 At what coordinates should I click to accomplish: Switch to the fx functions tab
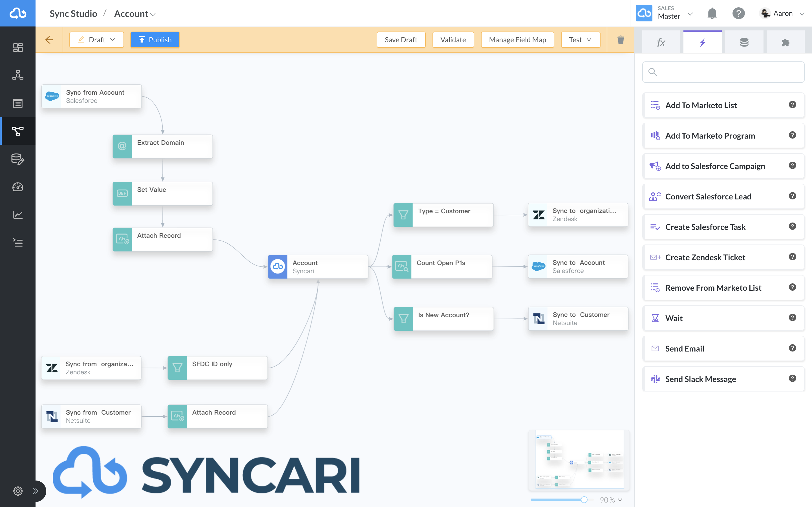(661, 43)
